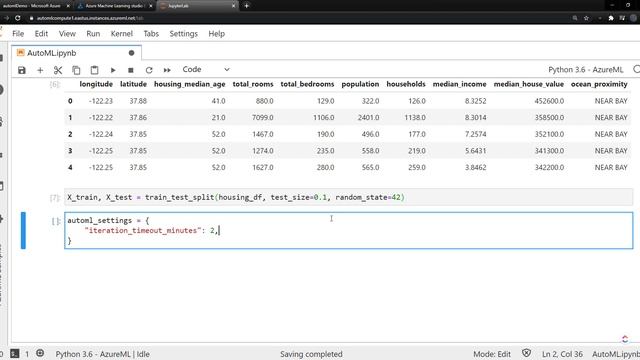Click the median_house_value column header
The width and height of the screenshot is (640, 360).
(x=529, y=84)
